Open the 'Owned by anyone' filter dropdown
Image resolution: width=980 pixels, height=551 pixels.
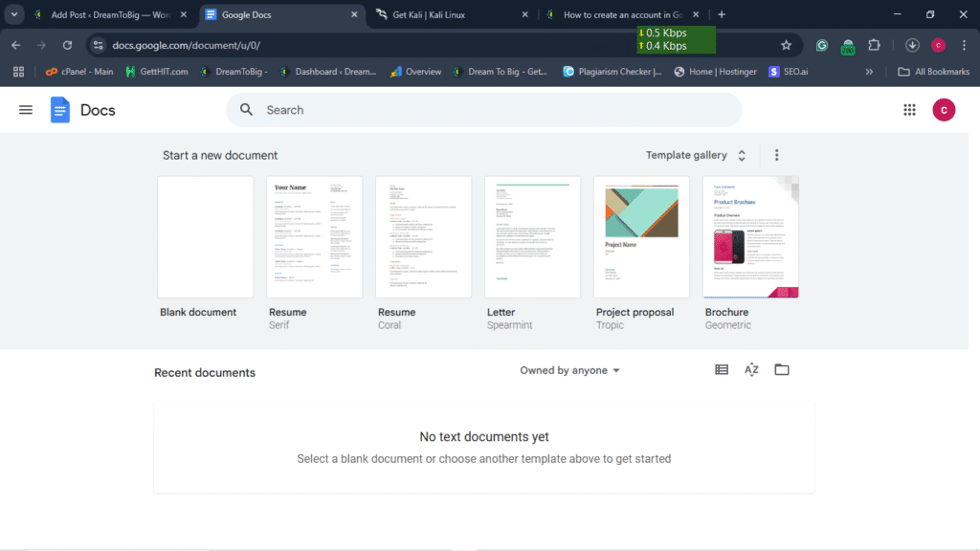coord(570,370)
